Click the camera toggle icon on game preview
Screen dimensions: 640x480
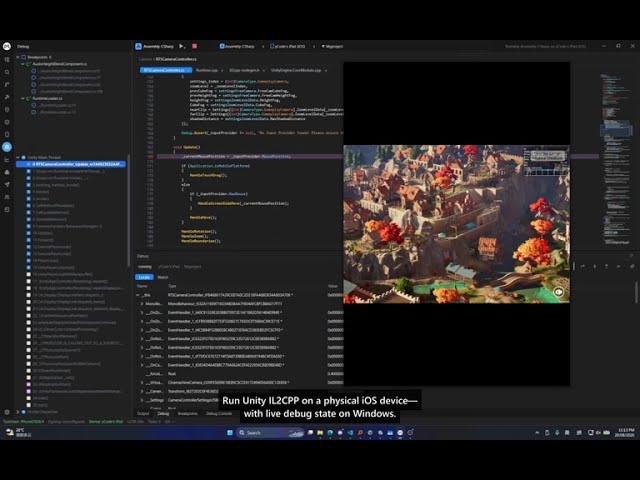click(558, 291)
